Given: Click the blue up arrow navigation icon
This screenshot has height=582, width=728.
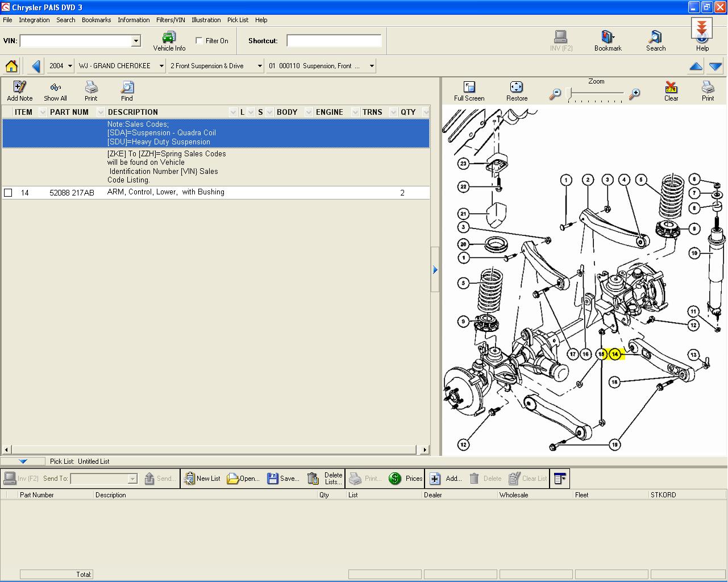Looking at the screenshot, I should pyautogui.click(x=696, y=66).
